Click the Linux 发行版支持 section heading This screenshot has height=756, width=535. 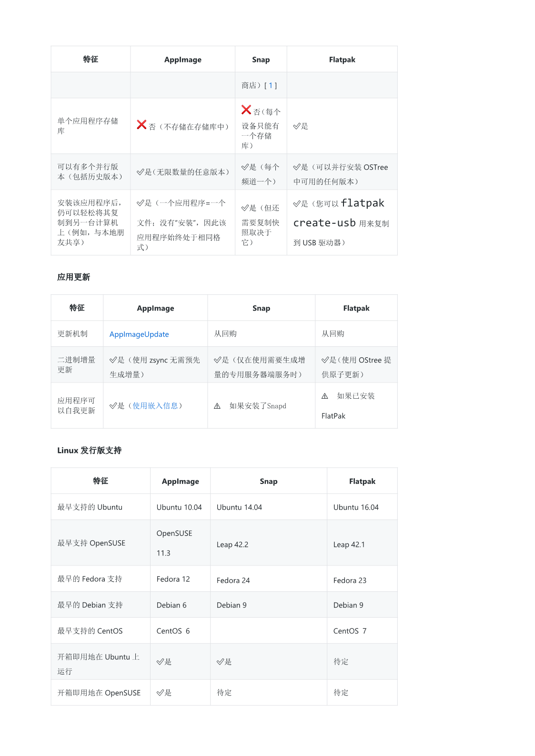click(x=90, y=451)
